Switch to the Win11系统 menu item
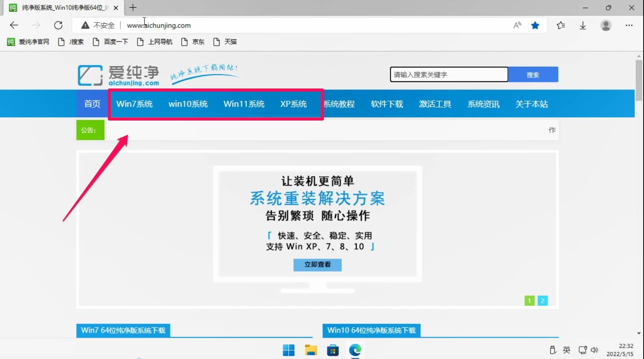The image size is (644, 359). pos(244,104)
